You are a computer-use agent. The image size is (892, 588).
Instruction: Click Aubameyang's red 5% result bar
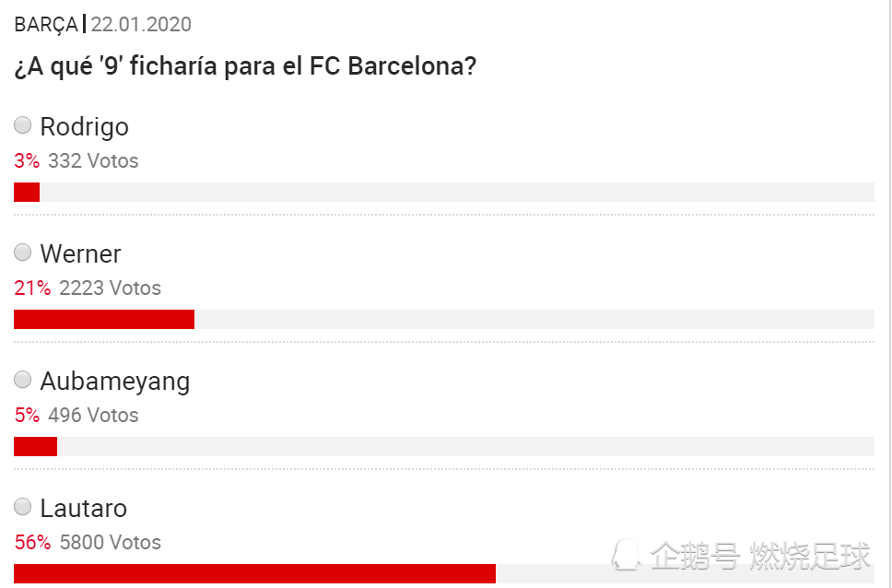(x=35, y=446)
